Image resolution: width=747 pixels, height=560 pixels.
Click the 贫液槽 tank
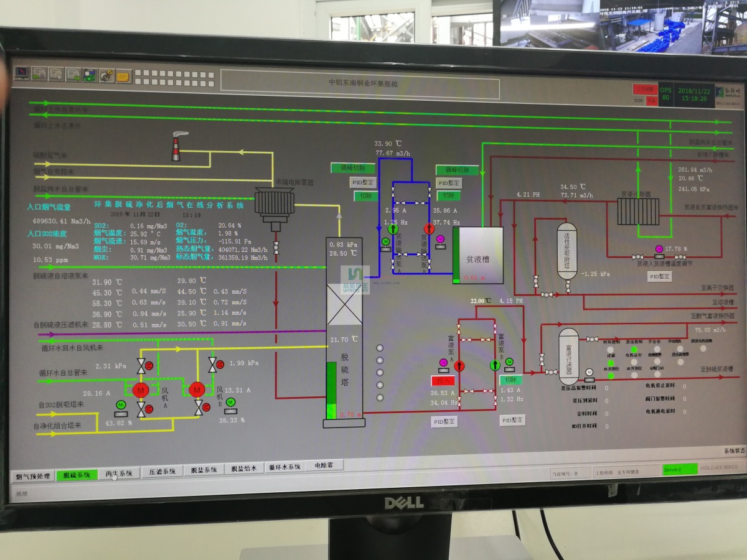click(x=477, y=255)
